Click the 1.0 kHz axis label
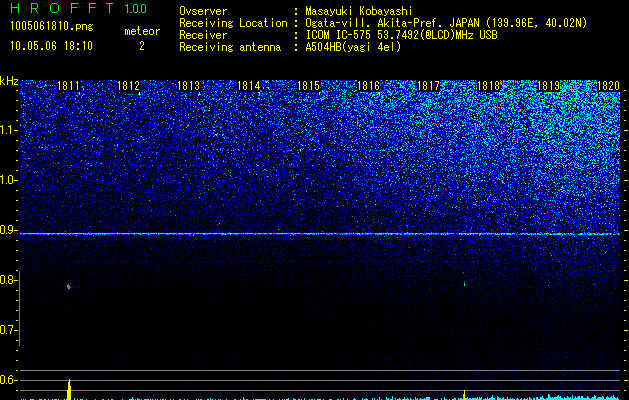 (8, 180)
